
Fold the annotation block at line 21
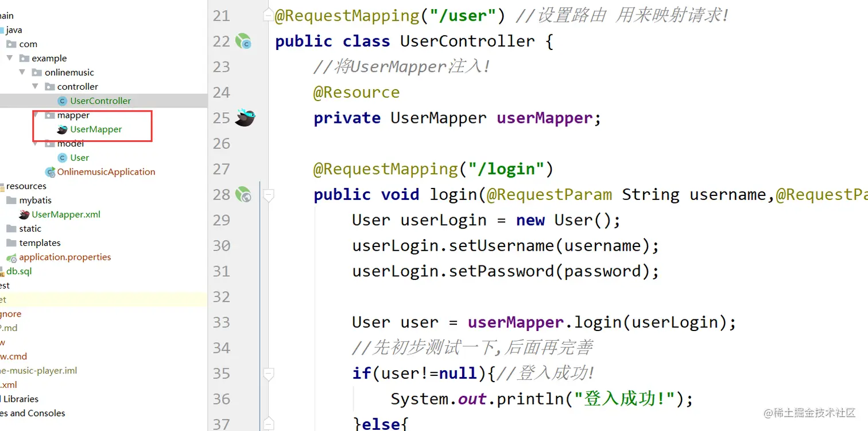click(268, 16)
